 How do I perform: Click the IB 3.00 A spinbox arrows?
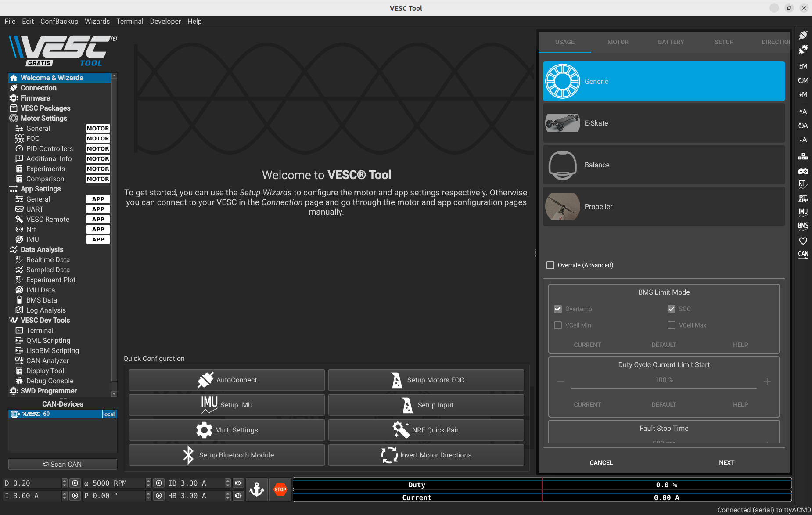228,483
